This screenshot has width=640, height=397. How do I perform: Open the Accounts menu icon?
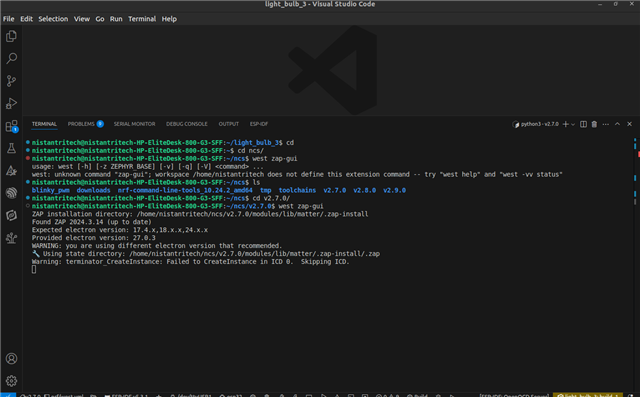[11, 359]
